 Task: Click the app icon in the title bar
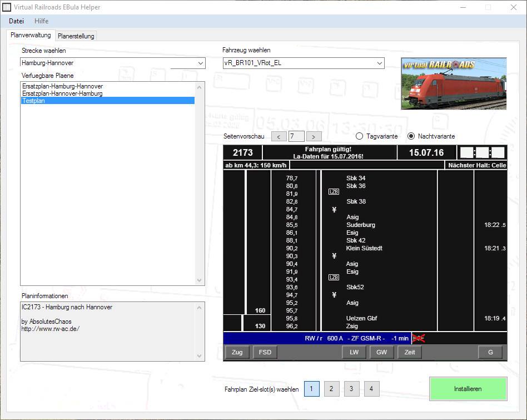(7, 7)
